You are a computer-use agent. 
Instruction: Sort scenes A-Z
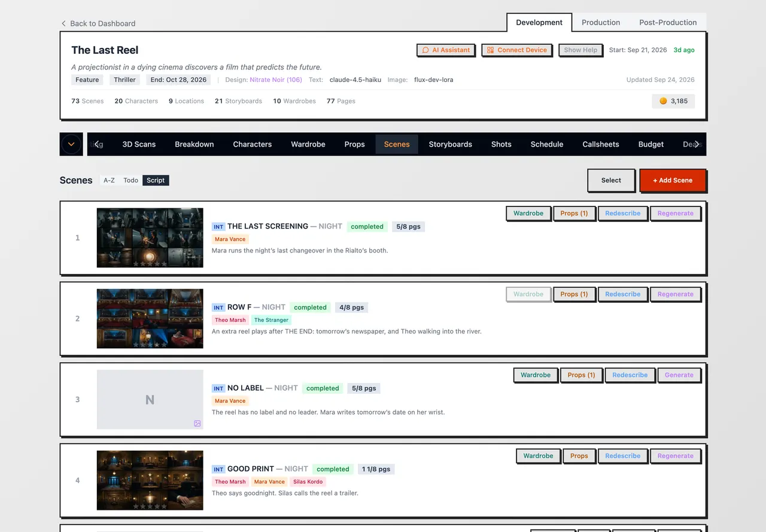click(109, 180)
